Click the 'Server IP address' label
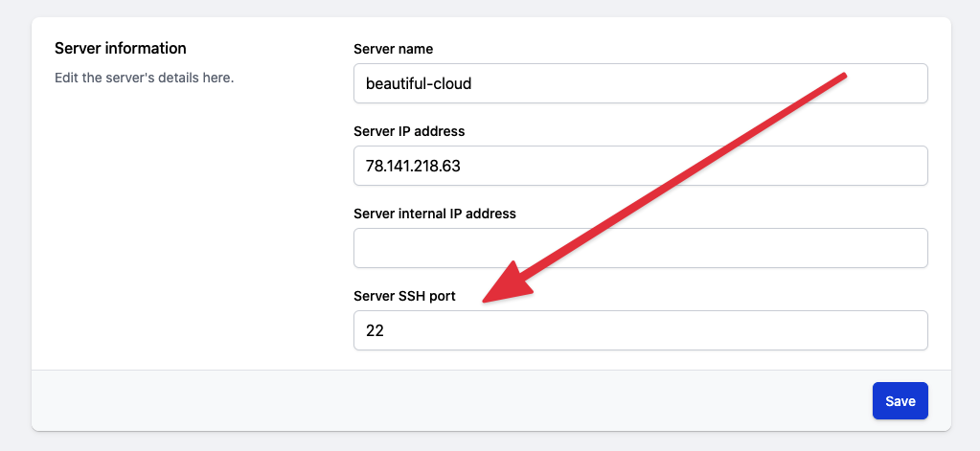The image size is (980, 451). 409,131
